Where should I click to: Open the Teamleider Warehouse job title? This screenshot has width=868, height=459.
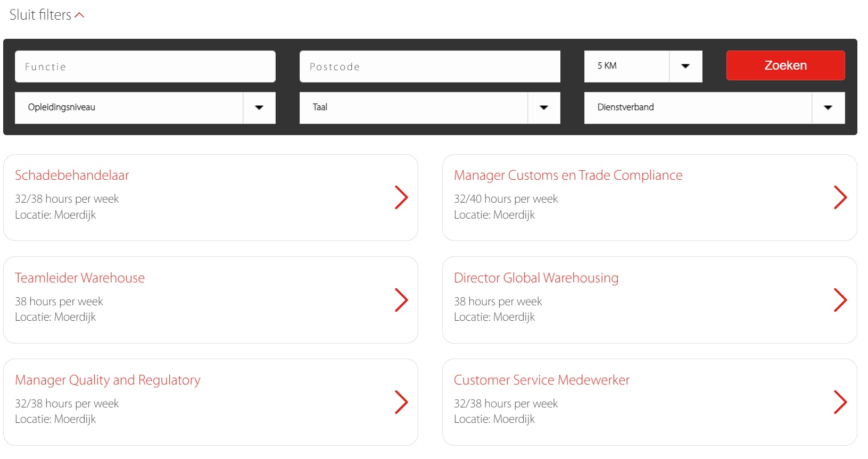click(x=80, y=278)
